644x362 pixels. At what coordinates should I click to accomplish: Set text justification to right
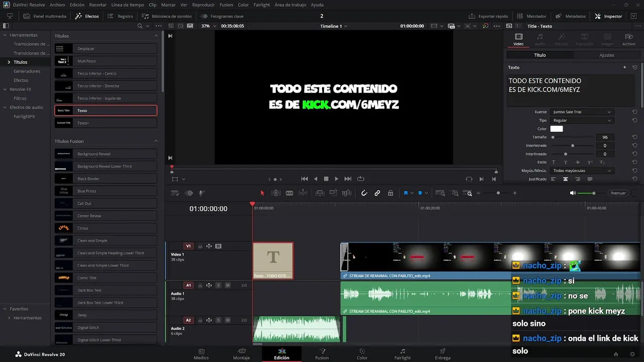pyautogui.click(x=578, y=179)
